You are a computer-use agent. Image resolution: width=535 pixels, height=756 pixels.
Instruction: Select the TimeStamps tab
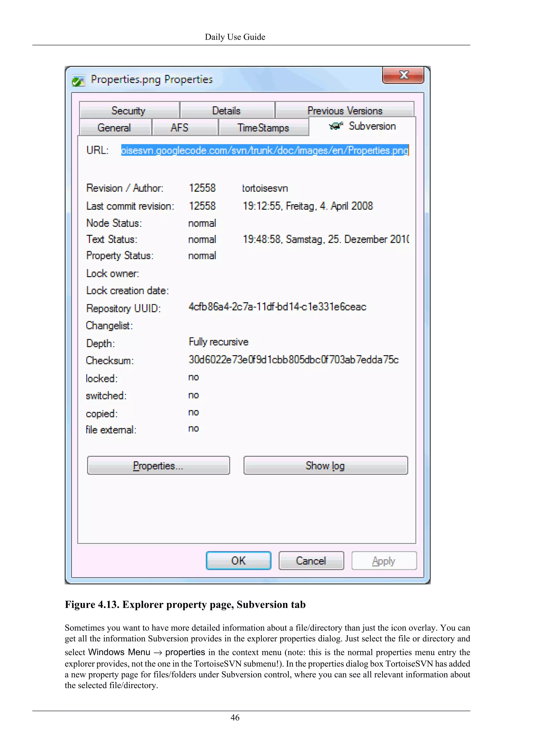coord(264,127)
